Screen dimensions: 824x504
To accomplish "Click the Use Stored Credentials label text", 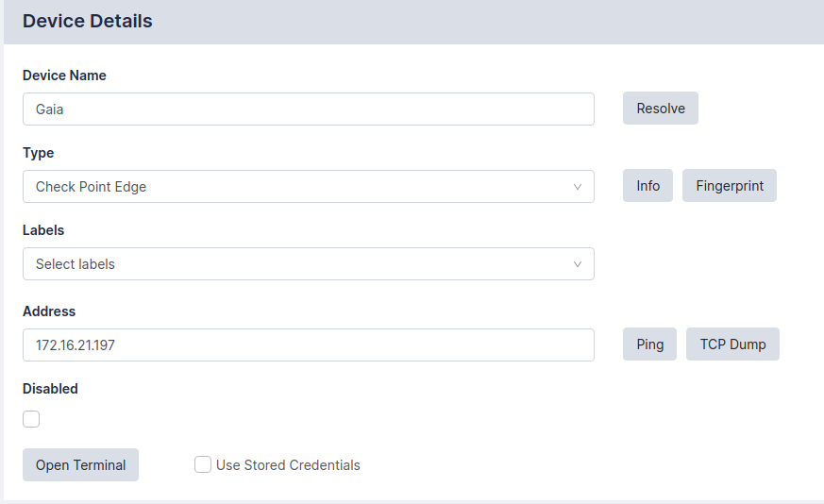I will point(288,465).
